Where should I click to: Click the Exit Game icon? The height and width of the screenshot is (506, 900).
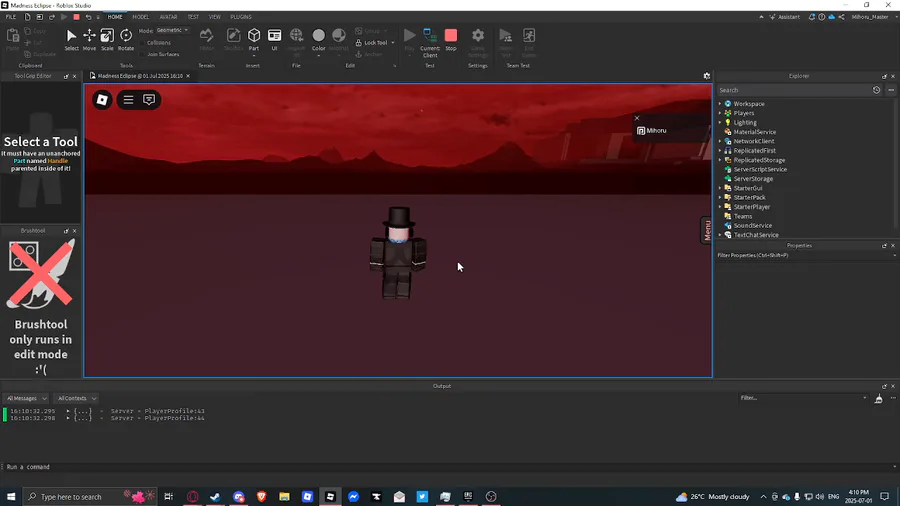pos(529,41)
